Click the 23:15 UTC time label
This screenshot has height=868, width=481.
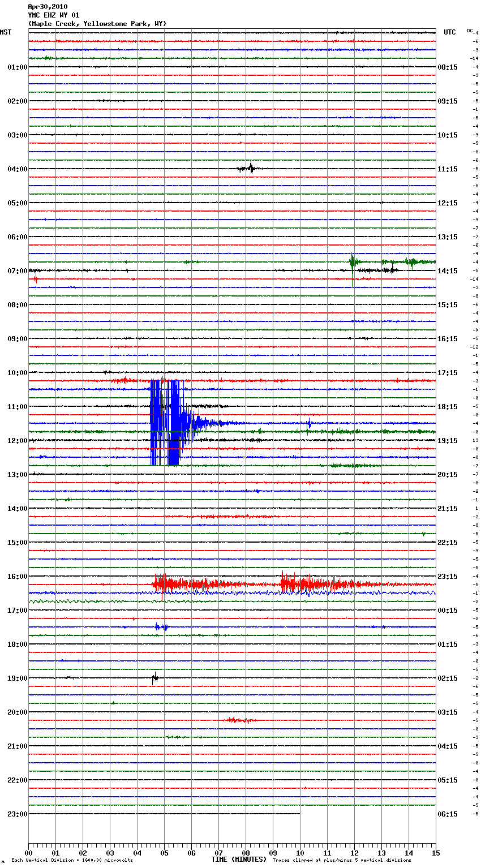(448, 576)
